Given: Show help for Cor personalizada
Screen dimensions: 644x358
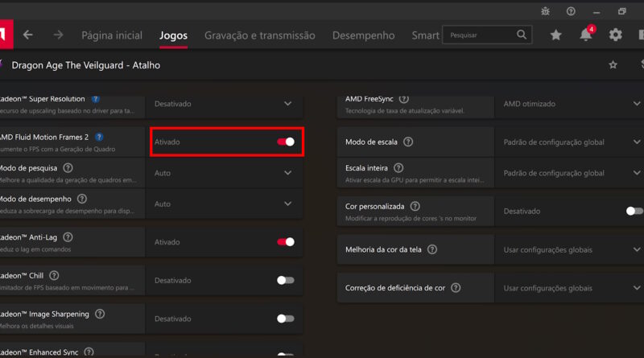Looking at the screenshot, I should coord(415,207).
